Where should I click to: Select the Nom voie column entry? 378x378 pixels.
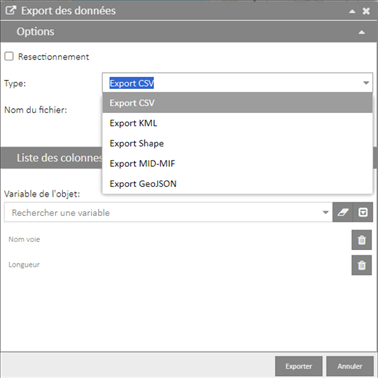(24, 239)
